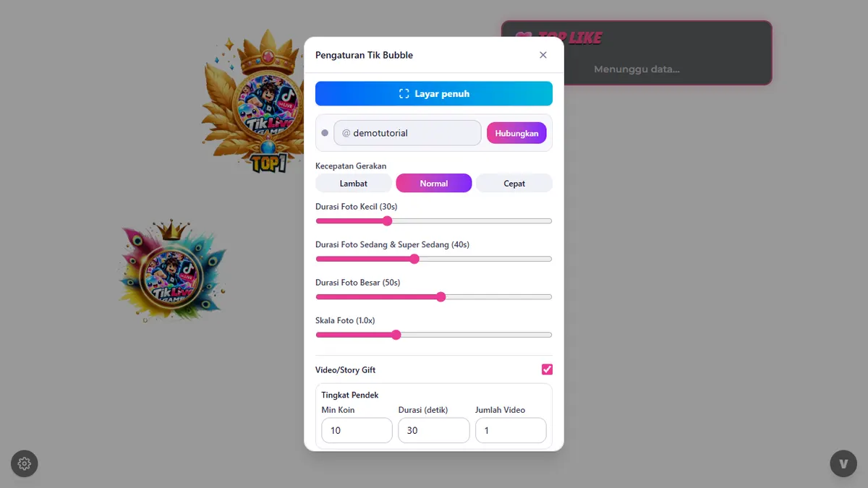Focus the demotutorial username field
Screen dimensions: 868x488
coord(407,133)
